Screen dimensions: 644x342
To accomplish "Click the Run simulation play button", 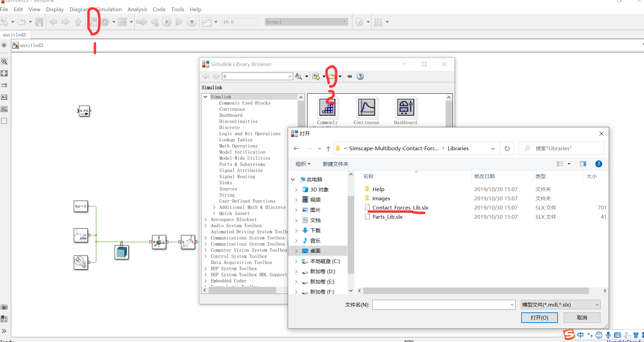I will tap(167, 22).
